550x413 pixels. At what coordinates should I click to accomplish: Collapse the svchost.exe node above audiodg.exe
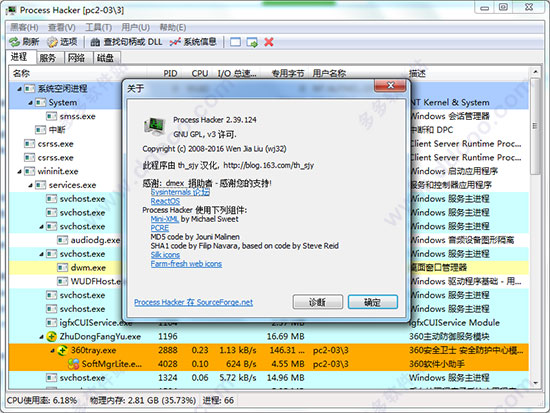(41, 227)
